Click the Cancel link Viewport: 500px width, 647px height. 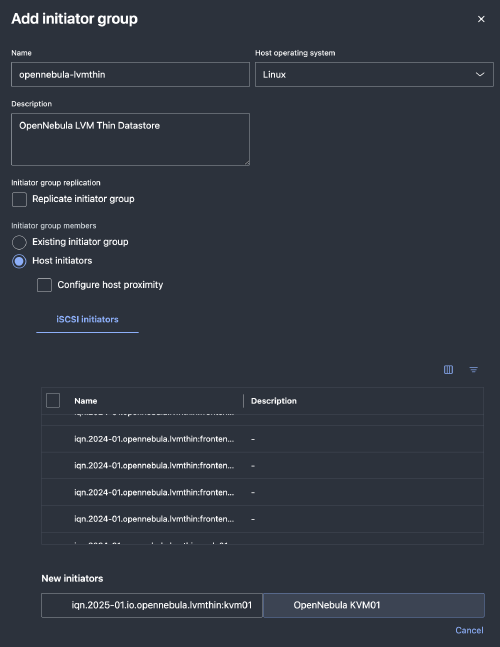(x=469, y=630)
